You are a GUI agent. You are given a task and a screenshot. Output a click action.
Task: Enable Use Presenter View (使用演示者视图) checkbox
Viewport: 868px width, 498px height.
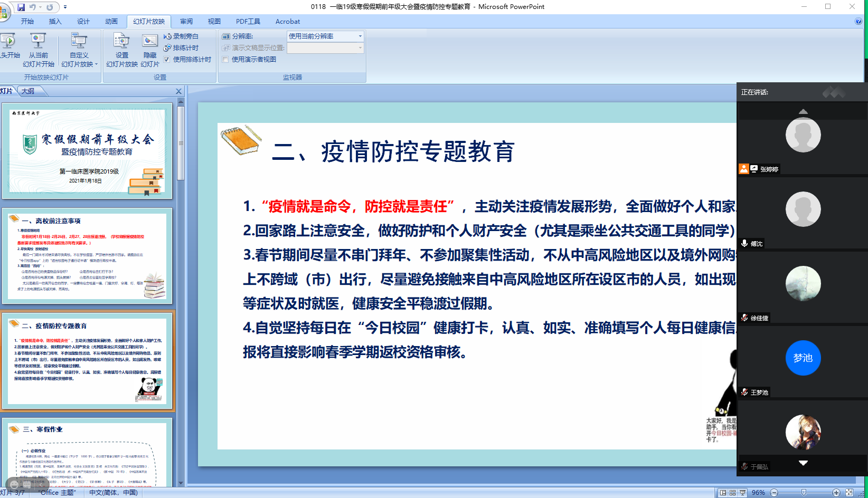(x=225, y=60)
